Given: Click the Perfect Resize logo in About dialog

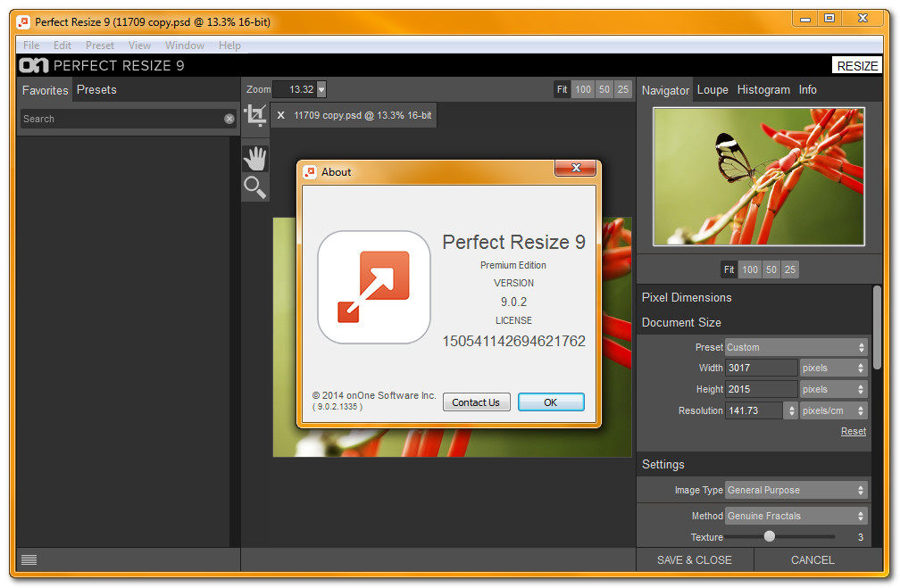Looking at the screenshot, I should click(x=373, y=287).
